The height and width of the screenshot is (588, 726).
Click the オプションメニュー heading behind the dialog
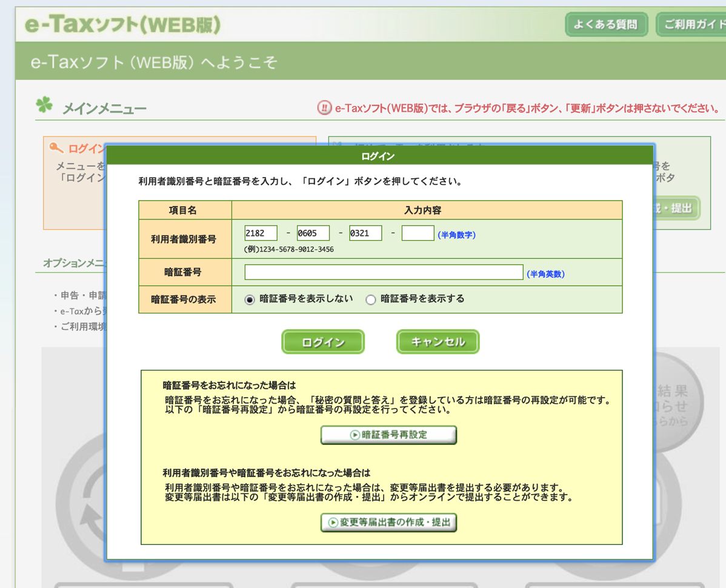click(75, 263)
